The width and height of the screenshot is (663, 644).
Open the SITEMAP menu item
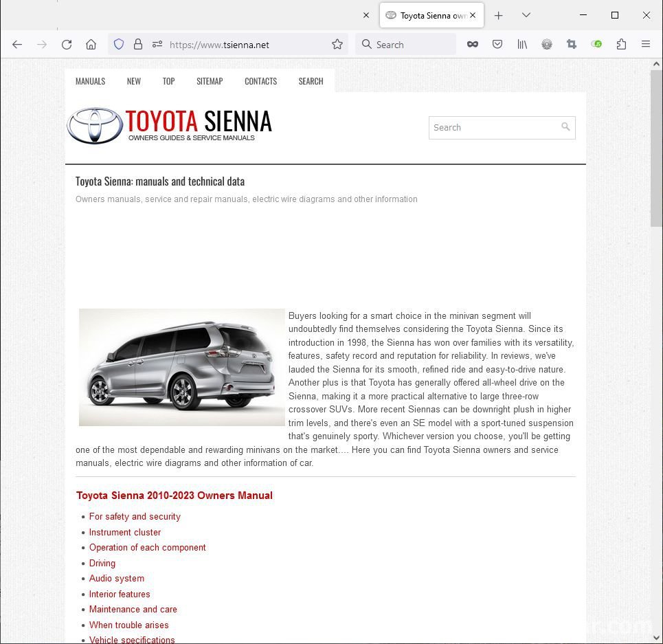pyautogui.click(x=210, y=81)
